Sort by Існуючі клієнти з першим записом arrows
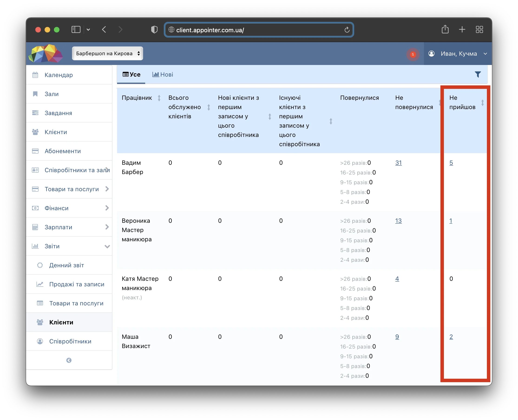This screenshot has height=420, width=518. pos(331,121)
